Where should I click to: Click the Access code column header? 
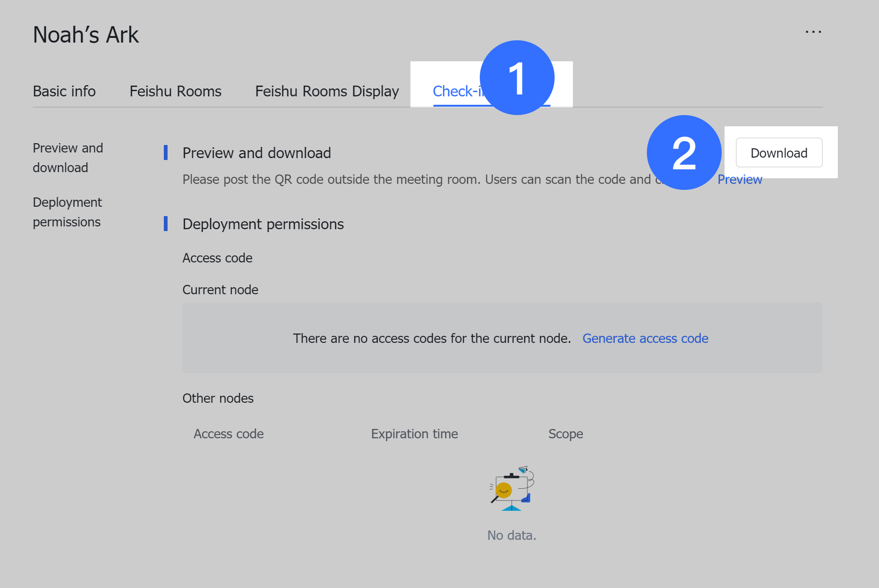pos(228,434)
